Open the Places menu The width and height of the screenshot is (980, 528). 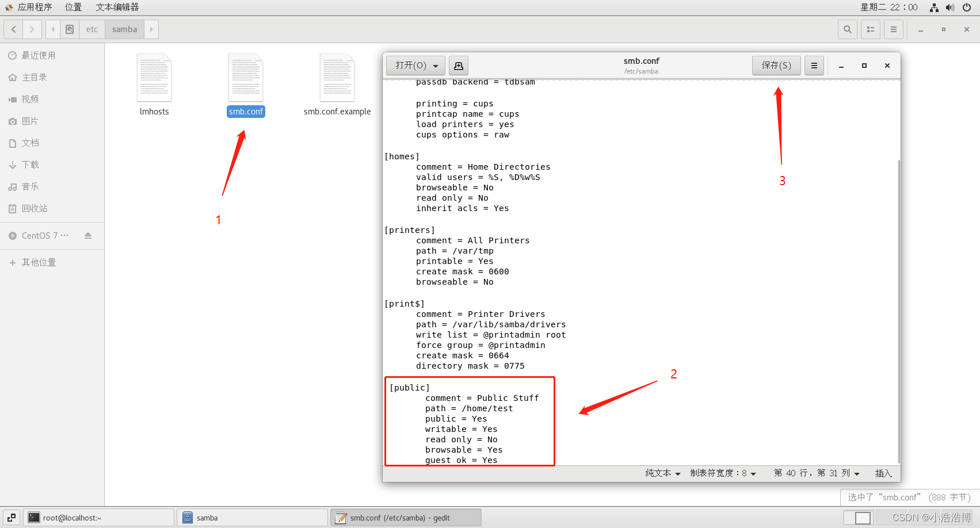click(x=73, y=7)
